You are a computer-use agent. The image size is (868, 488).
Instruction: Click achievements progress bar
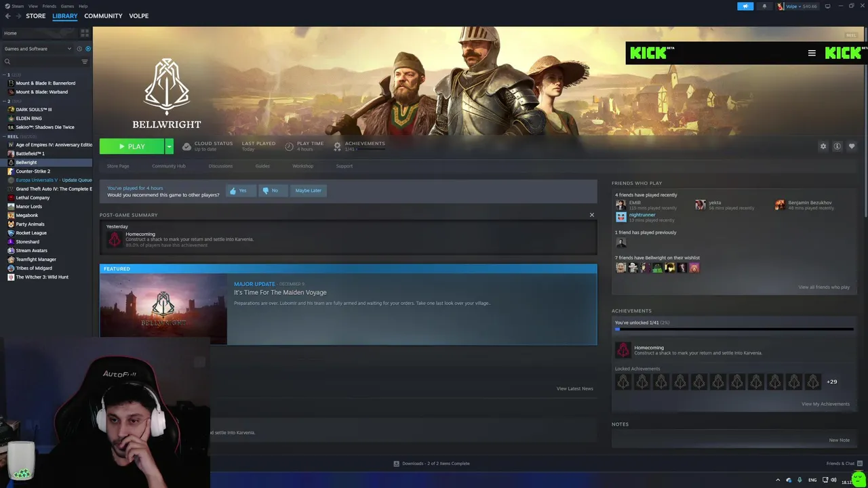734,329
